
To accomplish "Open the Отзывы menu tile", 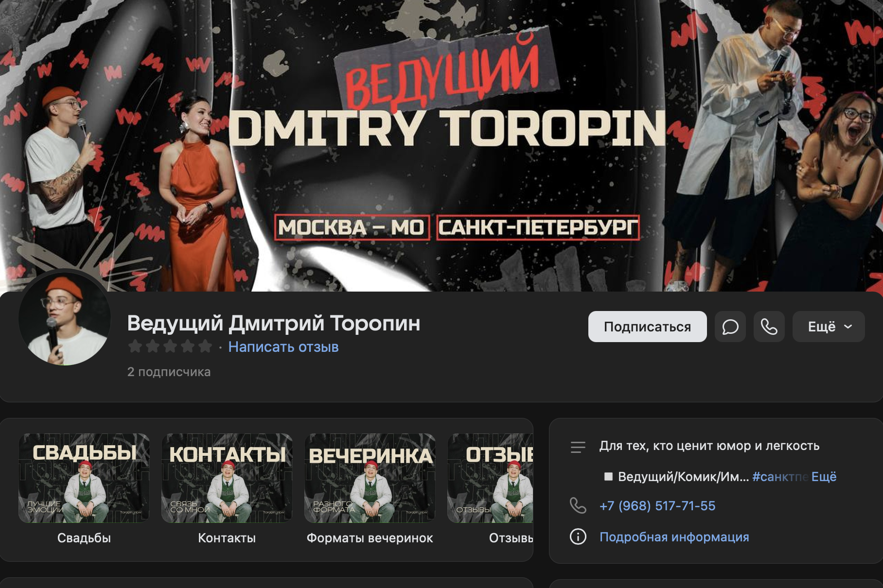I will (x=490, y=489).
